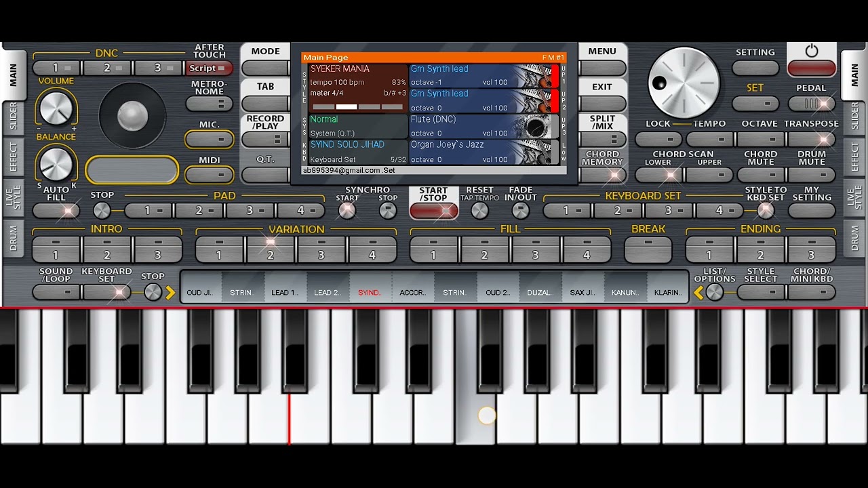Screen dimensions: 868x488
Task: Toggle Chord Mute button
Action: coord(761,175)
